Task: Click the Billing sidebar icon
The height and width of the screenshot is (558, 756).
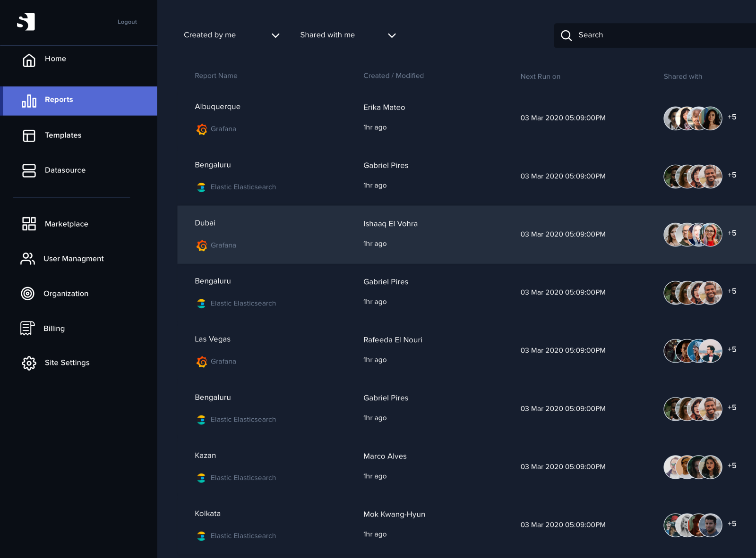Action: tap(27, 328)
